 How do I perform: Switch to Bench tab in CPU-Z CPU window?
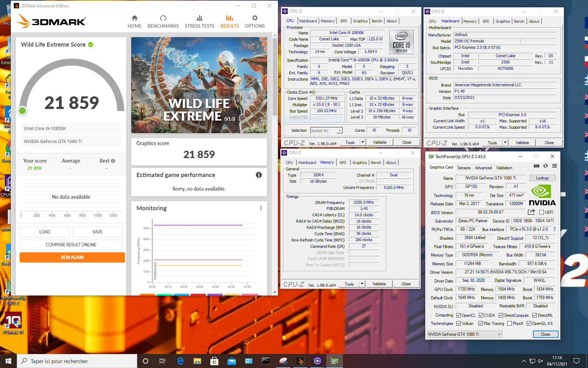click(377, 21)
